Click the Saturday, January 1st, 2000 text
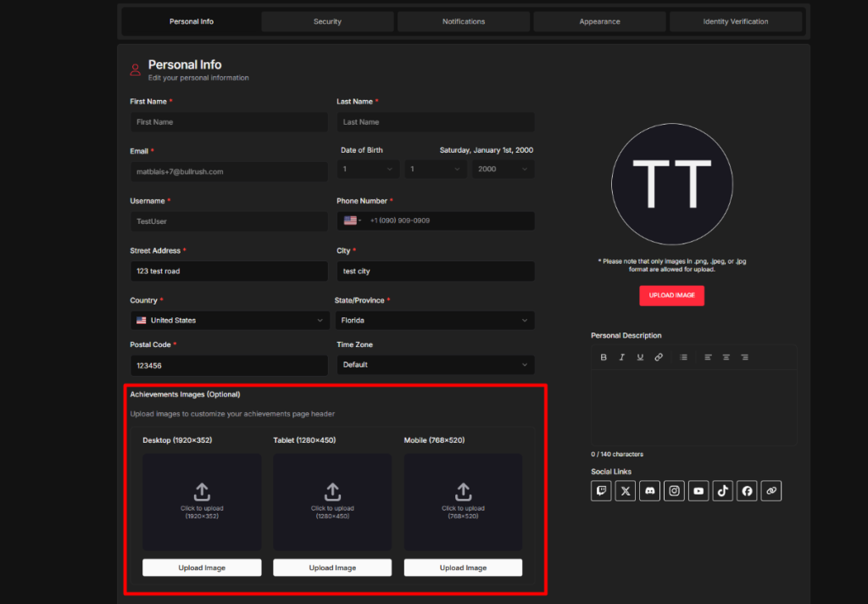868x604 pixels. pos(487,150)
